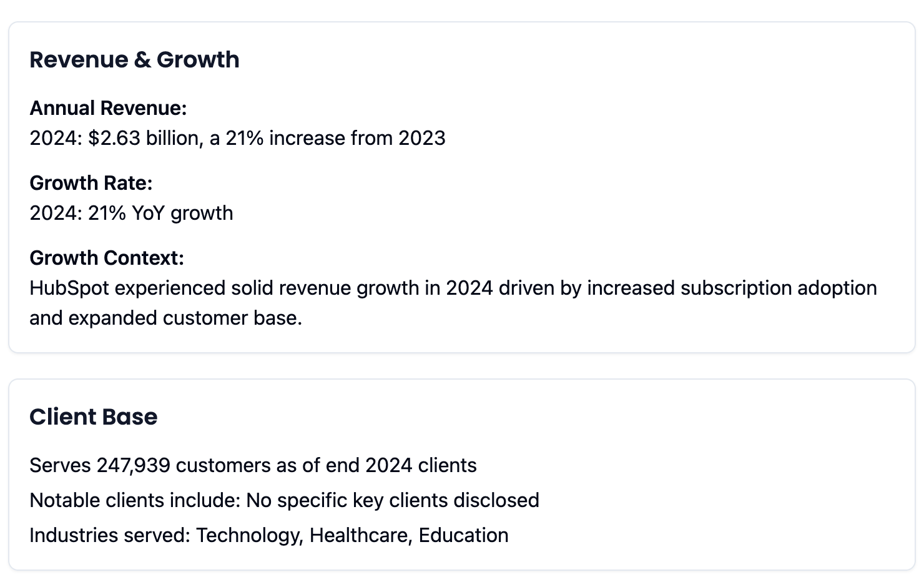Image resolution: width=924 pixels, height=582 pixels.
Task: Select the Annual Revenue label
Action: (x=108, y=108)
